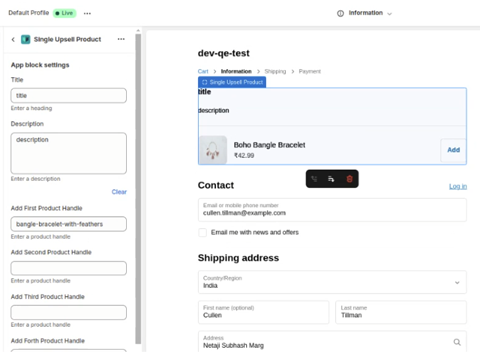Select the Information breadcrumb step
Viewport: 480px width, 360px height.
tap(236, 71)
